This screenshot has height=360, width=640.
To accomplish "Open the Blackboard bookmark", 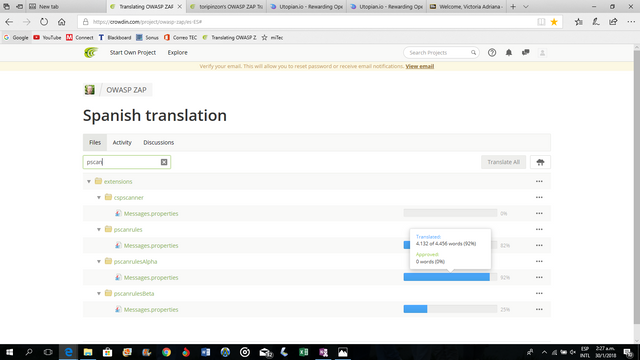I will point(115,38).
